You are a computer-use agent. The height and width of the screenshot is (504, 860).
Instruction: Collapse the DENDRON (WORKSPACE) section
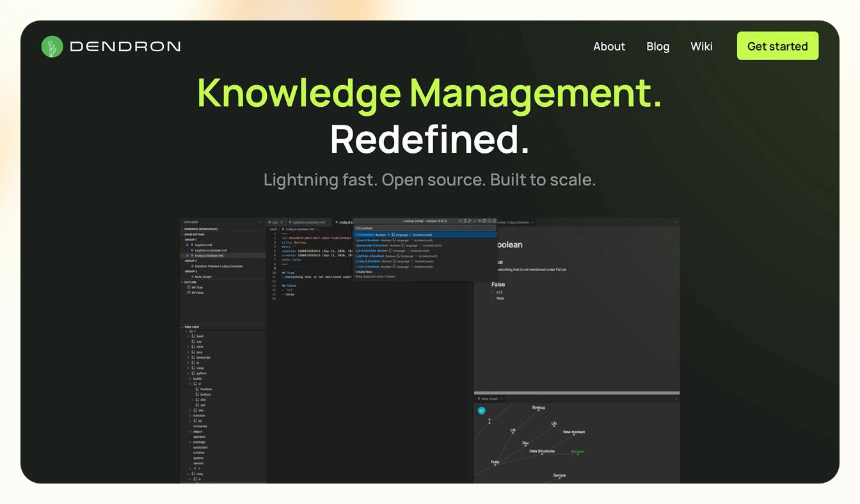click(x=200, y=228)
